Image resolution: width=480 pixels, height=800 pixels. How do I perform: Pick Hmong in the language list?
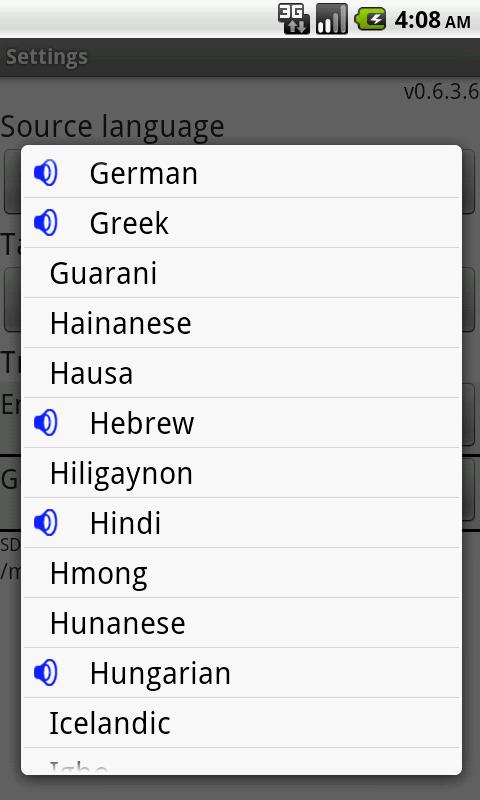[242, 573]
